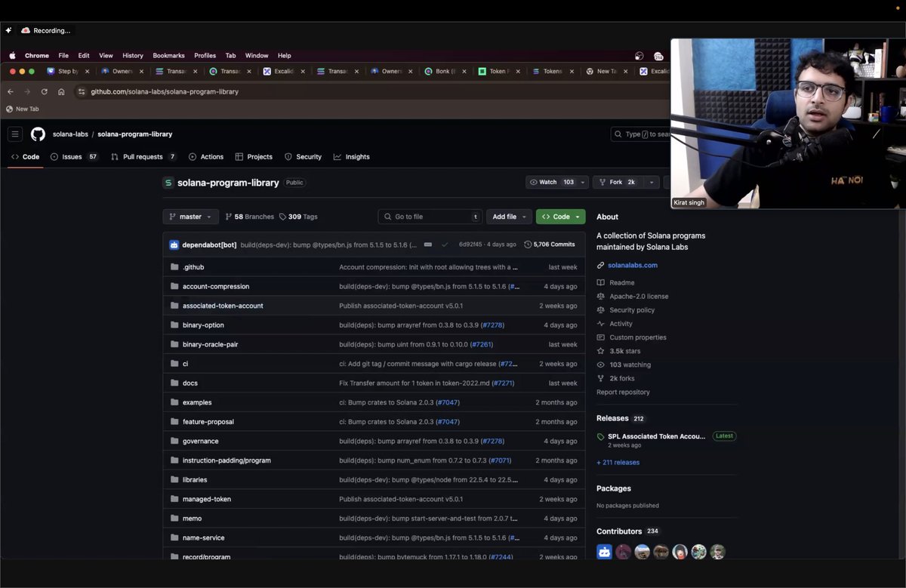Open the Readme link in About
Viewport: 906px width, 588px height.
(622, 283)
